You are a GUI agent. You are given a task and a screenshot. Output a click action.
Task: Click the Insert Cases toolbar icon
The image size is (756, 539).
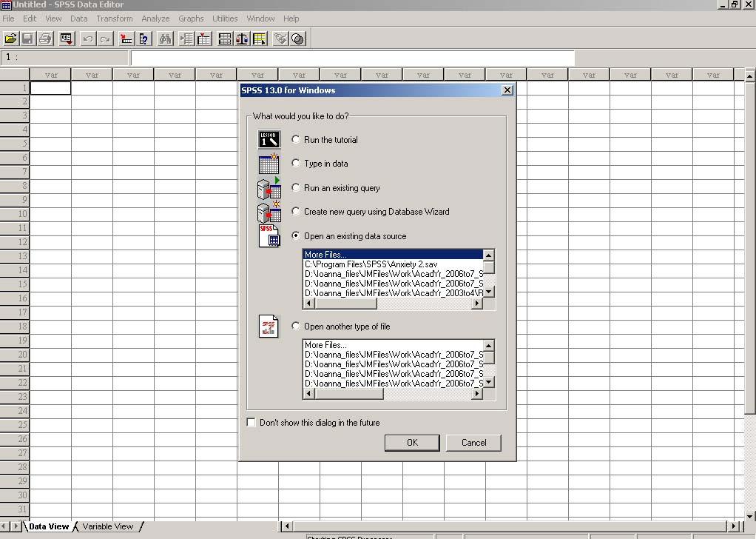tap(186, 38)
